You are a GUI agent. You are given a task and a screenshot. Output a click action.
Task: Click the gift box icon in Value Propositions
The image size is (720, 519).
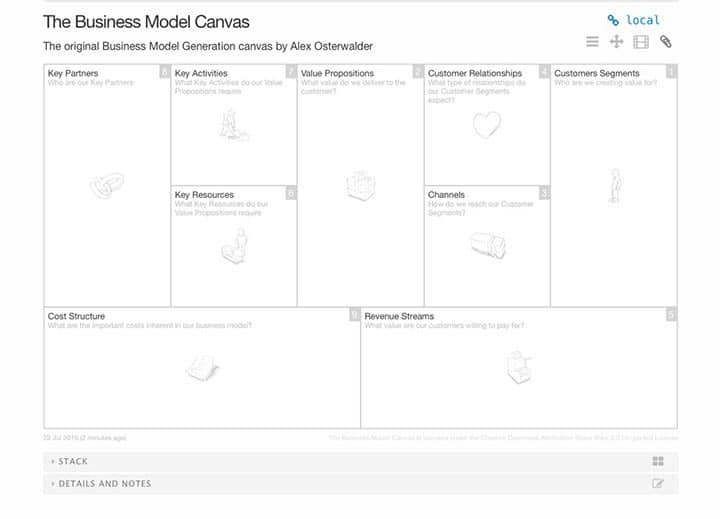[360, 185]
